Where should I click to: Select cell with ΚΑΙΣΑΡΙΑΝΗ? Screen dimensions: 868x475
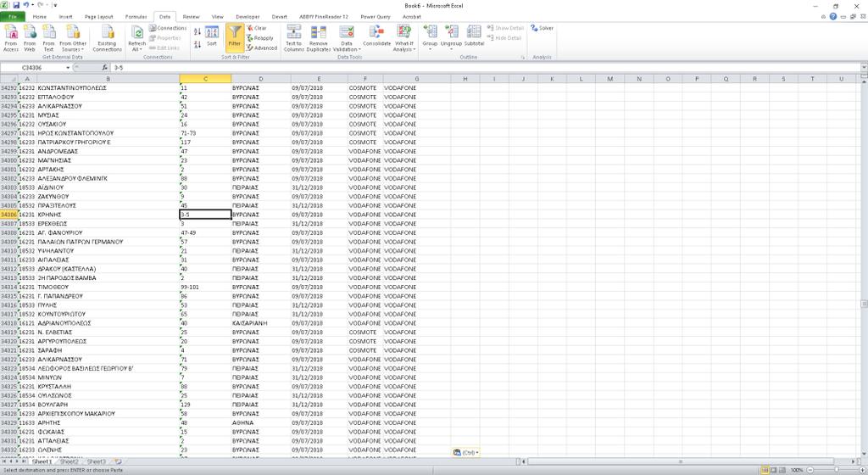pyautogui.click(x=261, y=323)
